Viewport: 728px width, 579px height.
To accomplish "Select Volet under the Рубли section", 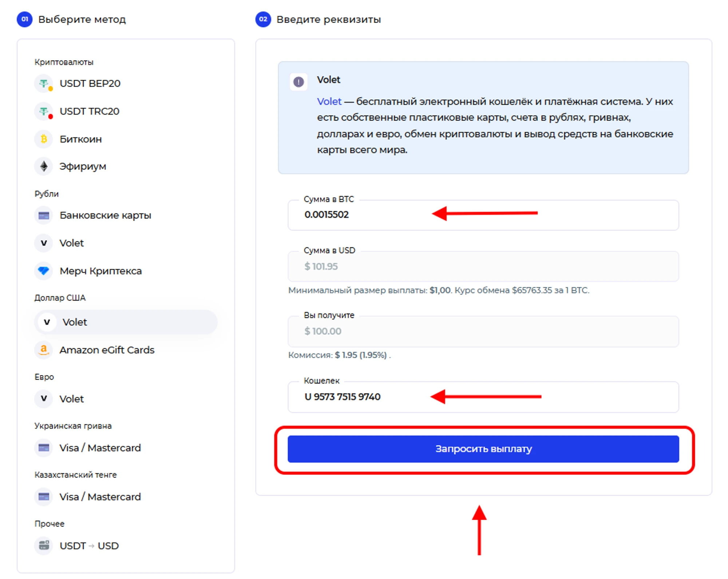I will pyautogui.click(x=72, y=243).
